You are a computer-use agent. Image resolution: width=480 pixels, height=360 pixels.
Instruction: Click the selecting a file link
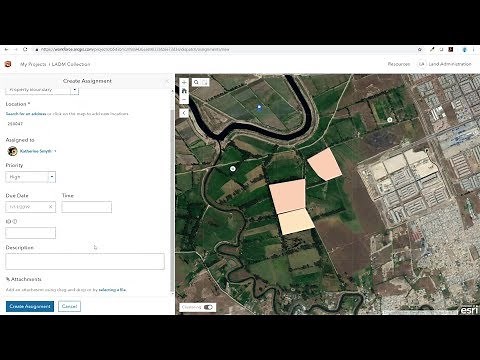112,290
